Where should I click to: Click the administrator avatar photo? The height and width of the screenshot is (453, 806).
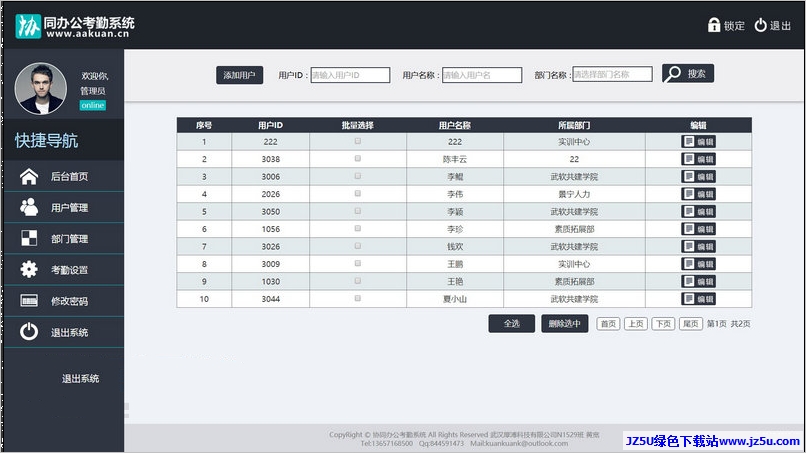[41, 88]
